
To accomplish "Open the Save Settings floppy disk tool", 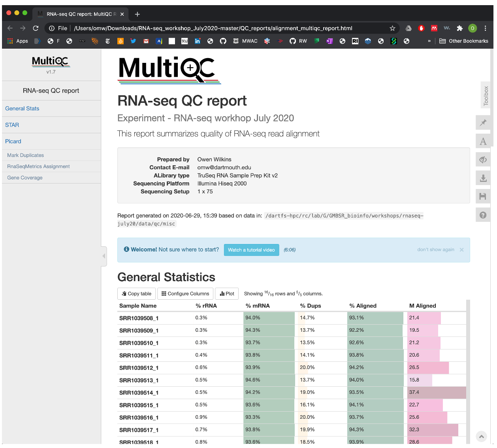I will [x=483, y=197].
